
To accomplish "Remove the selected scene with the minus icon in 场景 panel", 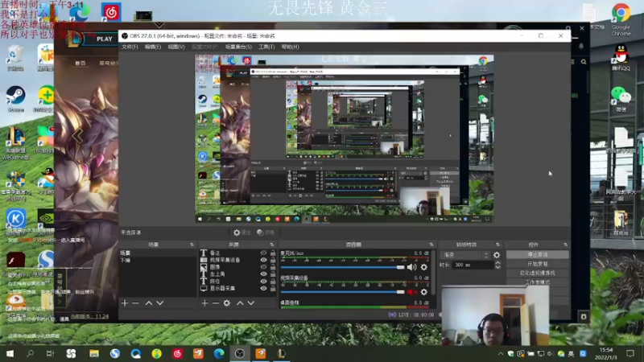I will [x=135, y=303].
